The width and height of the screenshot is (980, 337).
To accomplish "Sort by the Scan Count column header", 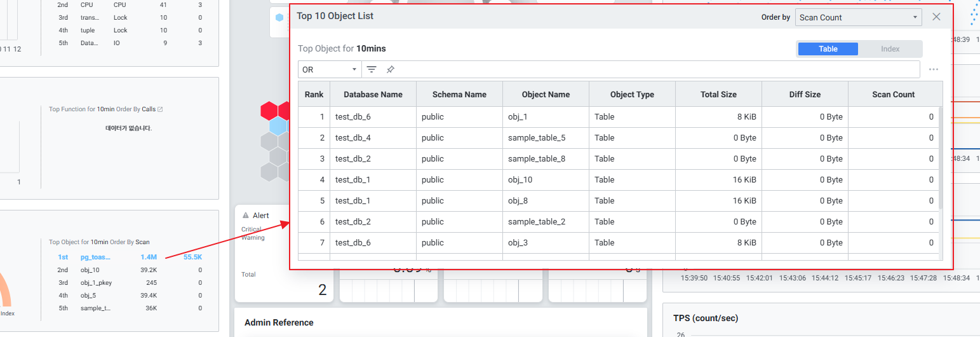I will (893, 94).
